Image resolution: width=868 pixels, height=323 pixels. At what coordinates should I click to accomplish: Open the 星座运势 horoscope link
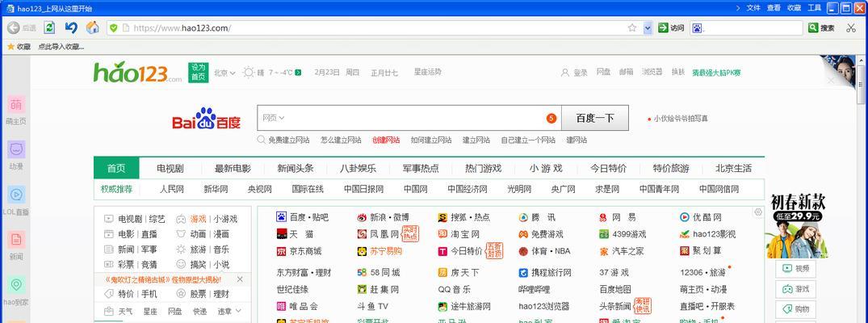point(428,72)
